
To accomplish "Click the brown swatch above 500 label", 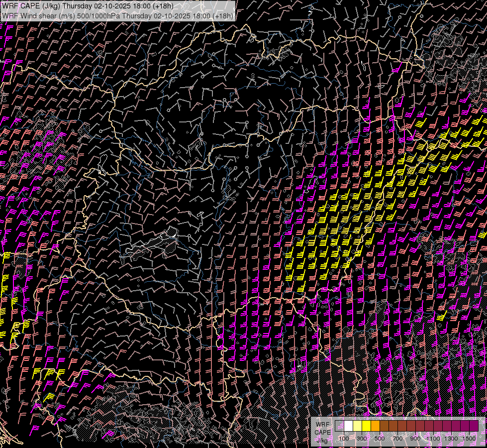I will point(384,426).
